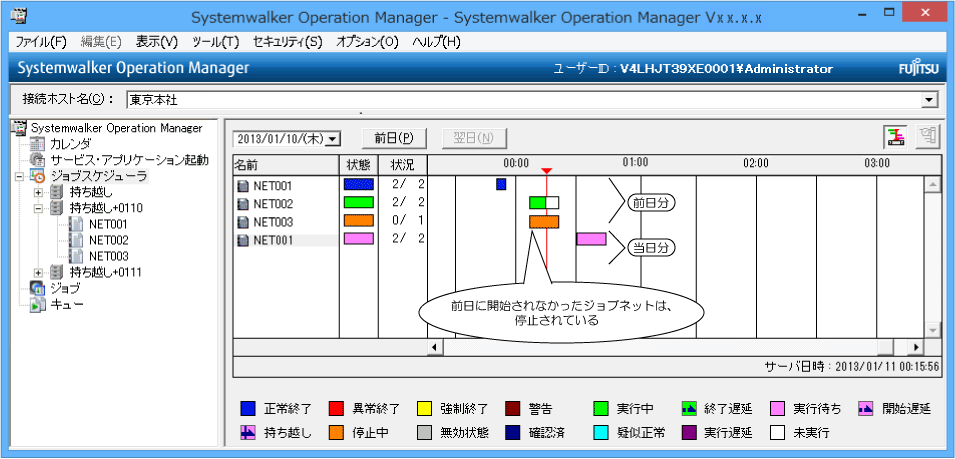The image size is (955, 459).
Task: Click the orange NET003 bar in Gantt chart
Action: (544, 221)
